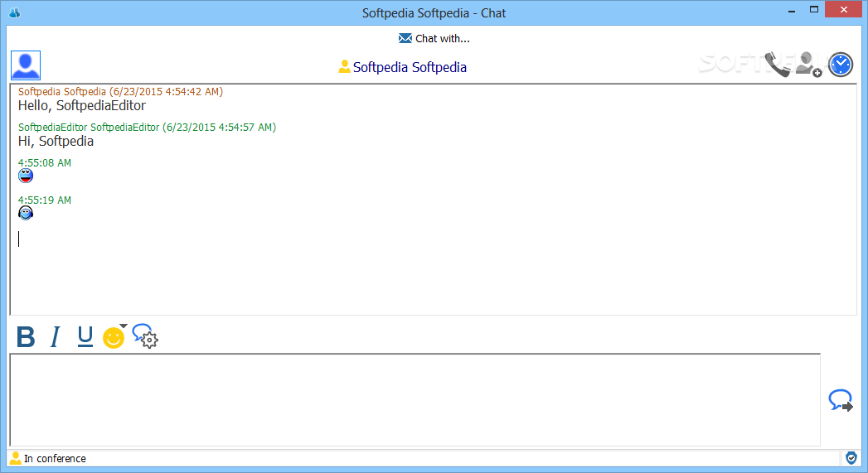The image size is (868, 473).
Task: Click the app icon in title bar
Action: tap(15, 12)
